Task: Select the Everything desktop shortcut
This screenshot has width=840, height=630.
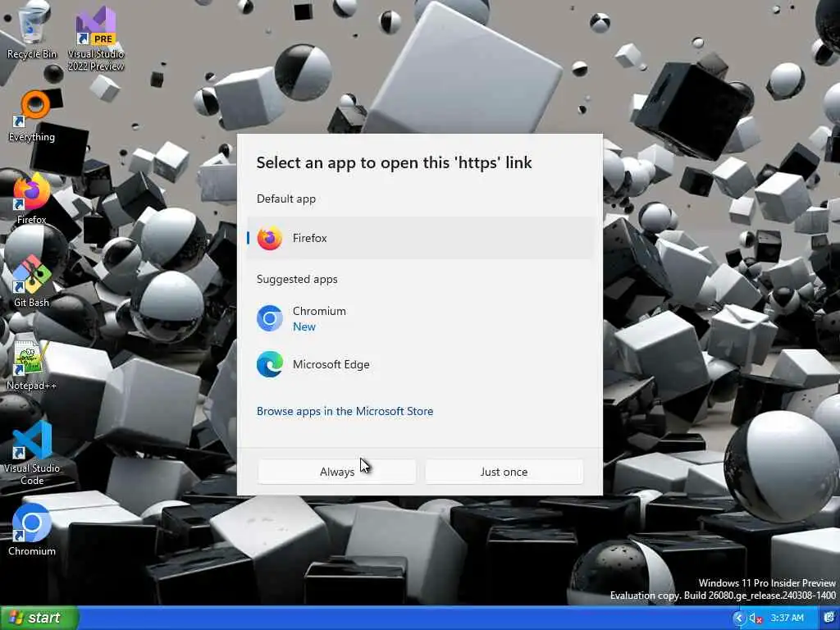Action: [32, 116]
